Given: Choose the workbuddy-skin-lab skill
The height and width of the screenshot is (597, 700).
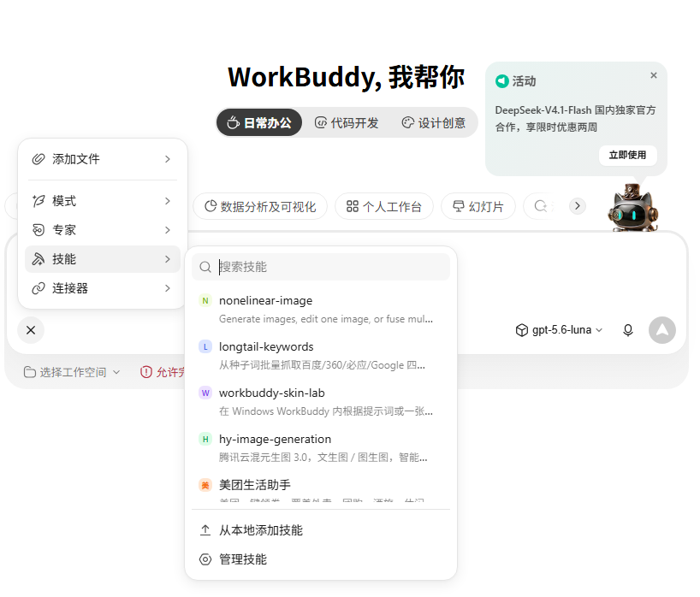Looking at the screenshot, I should pos(321,402).
